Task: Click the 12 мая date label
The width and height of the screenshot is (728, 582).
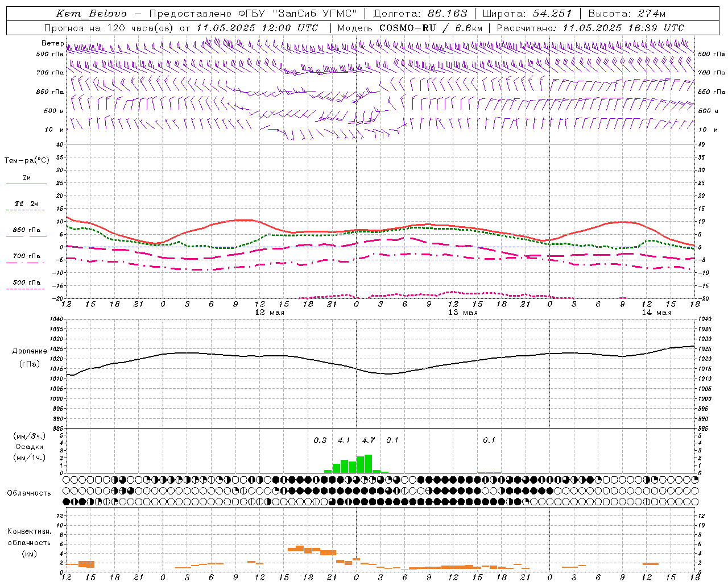Action: [x=270, y=313]
